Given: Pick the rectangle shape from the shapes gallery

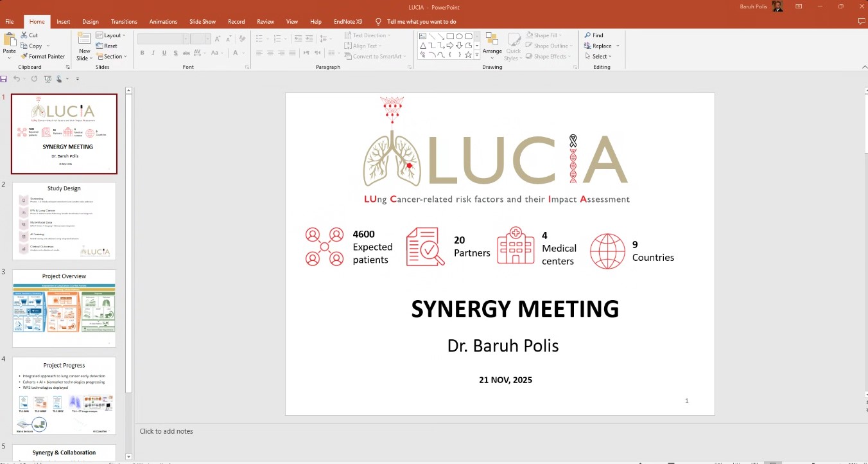Looking at the screenshot, I should pos(451,36).
